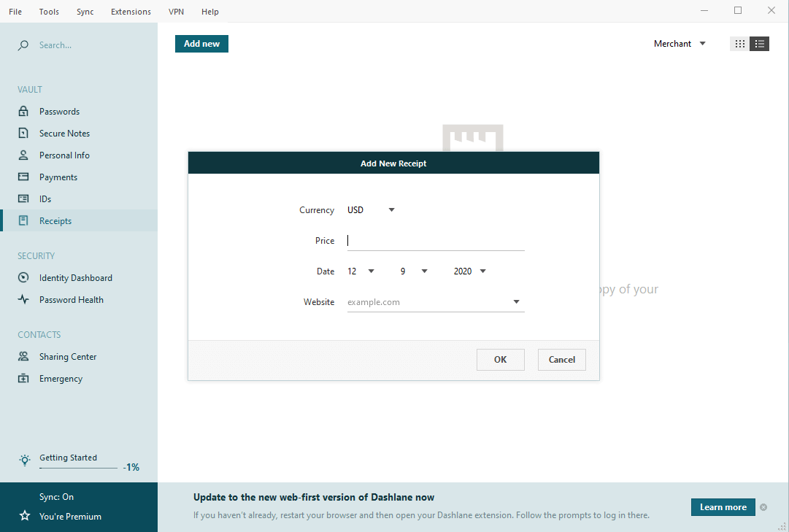Click the Secure Notes icon
This screenshot has height=532, width=789.
23,133
